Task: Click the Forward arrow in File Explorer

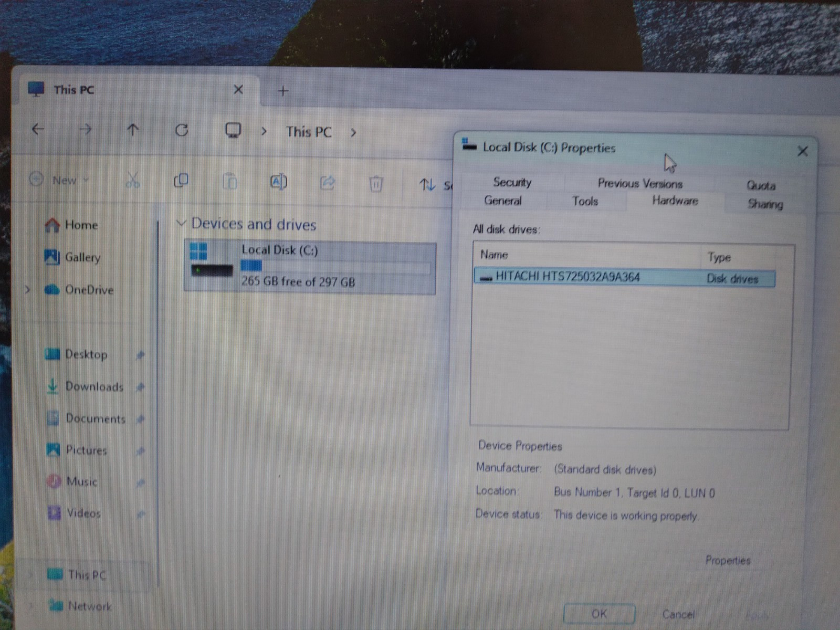Action: [85, 129]
